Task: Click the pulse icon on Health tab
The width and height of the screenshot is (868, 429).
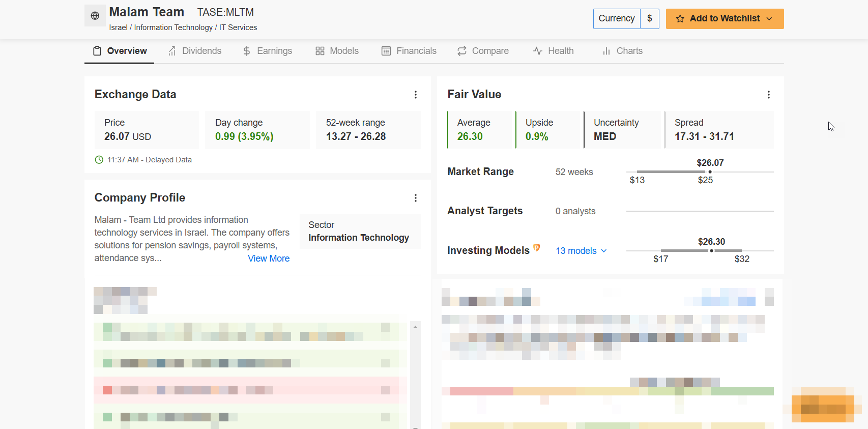Action: tap(538, 51)
